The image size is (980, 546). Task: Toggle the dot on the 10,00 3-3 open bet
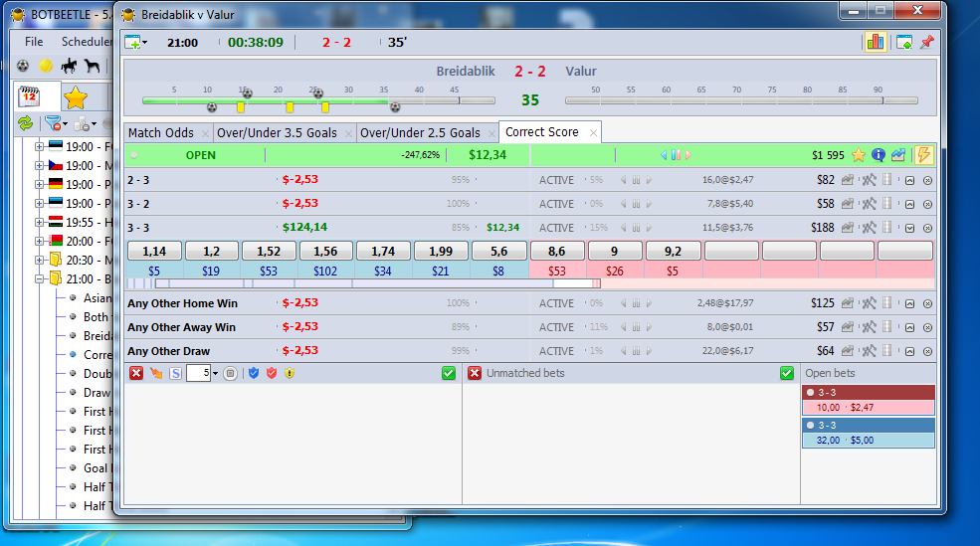(811, 392)
